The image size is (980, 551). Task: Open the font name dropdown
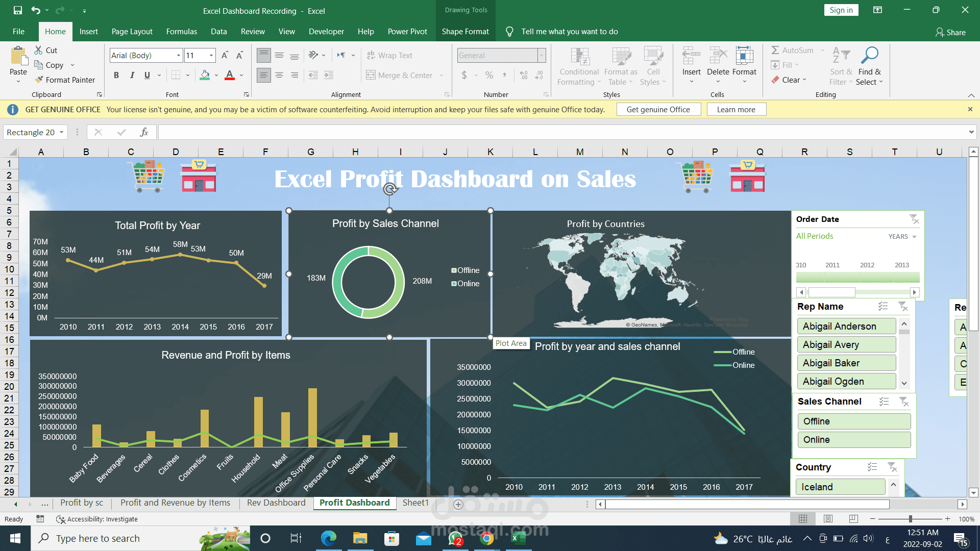178,56
